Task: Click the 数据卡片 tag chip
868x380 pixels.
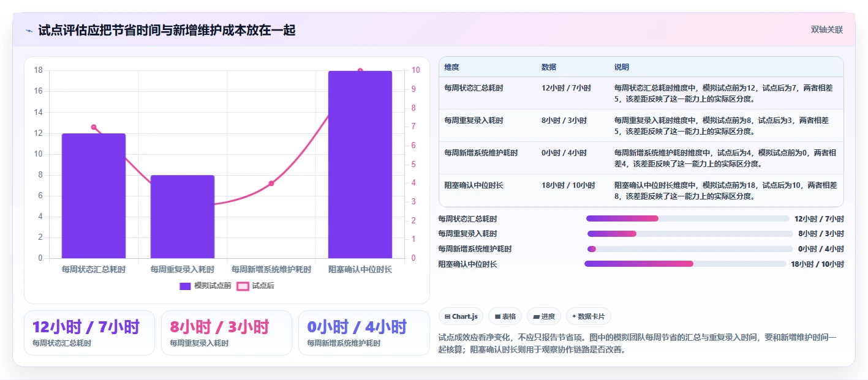Action: point(589,316)
